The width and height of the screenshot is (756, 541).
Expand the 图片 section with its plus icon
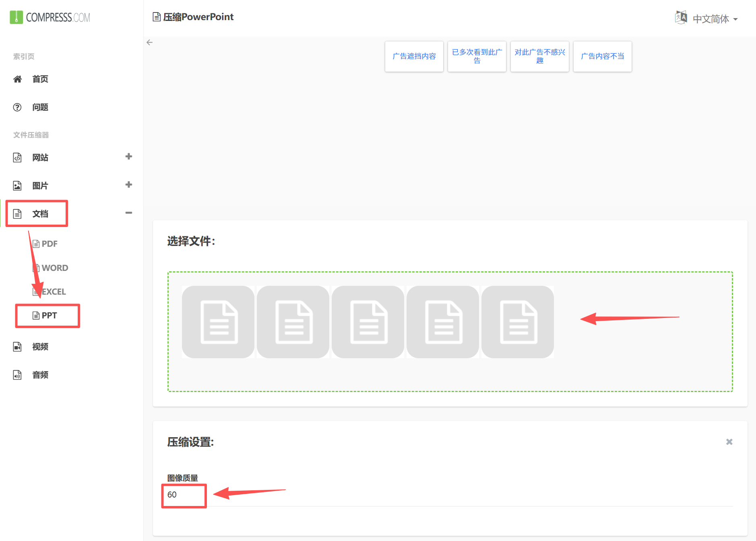point(128,184)
